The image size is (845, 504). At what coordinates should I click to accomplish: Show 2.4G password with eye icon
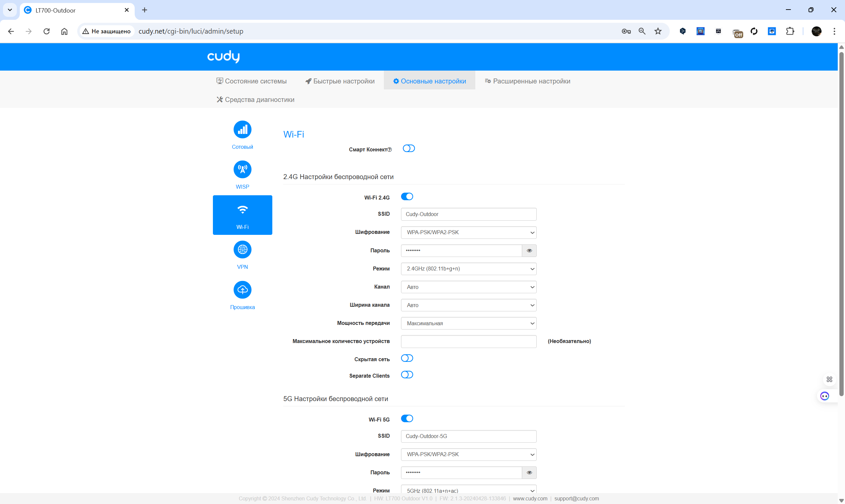tap(529, 251)
